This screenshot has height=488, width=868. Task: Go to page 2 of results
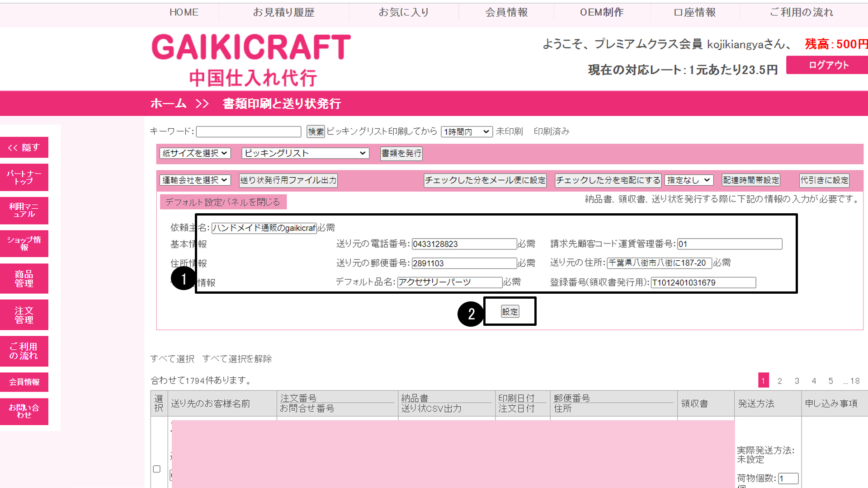(x=780, y=381)
